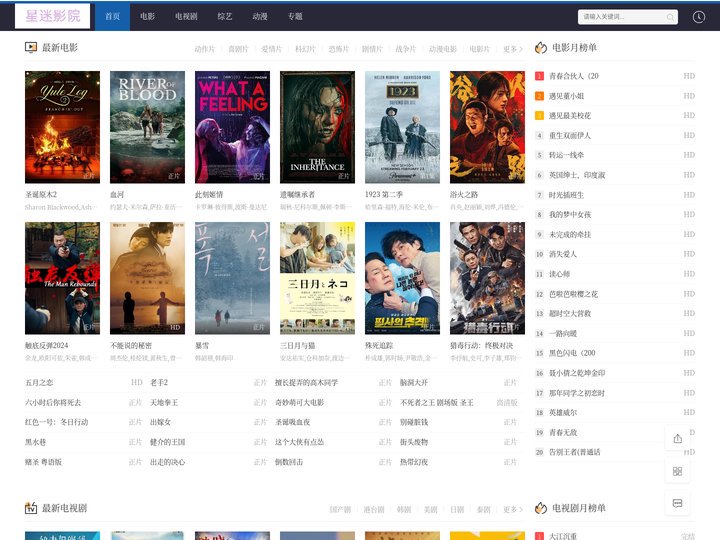The width and height of the screenshot is (720, 540).
Task: Expand 更多 in the TV drama category row
Action: coord(512,510)
